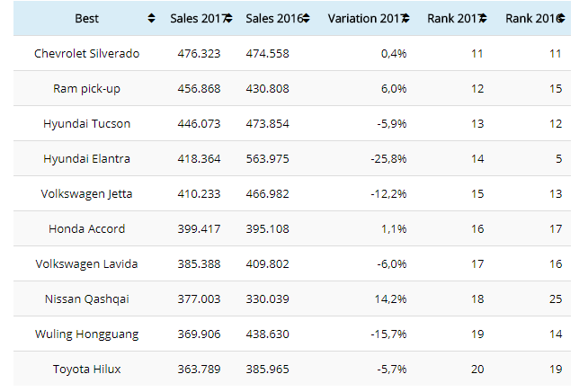Select the Nissan Qashqai cell

(x=87, y=299)
